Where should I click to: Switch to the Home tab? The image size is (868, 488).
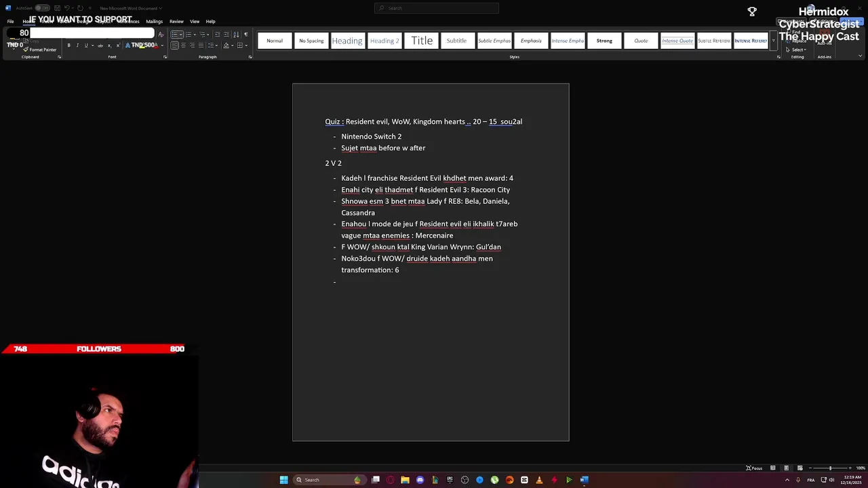pos(28,21)
